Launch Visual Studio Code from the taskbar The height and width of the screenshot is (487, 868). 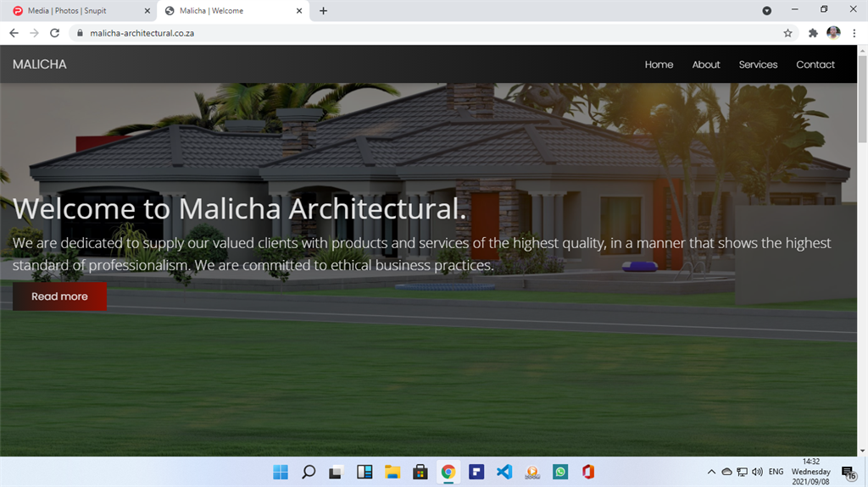click(x=504, y=472)
